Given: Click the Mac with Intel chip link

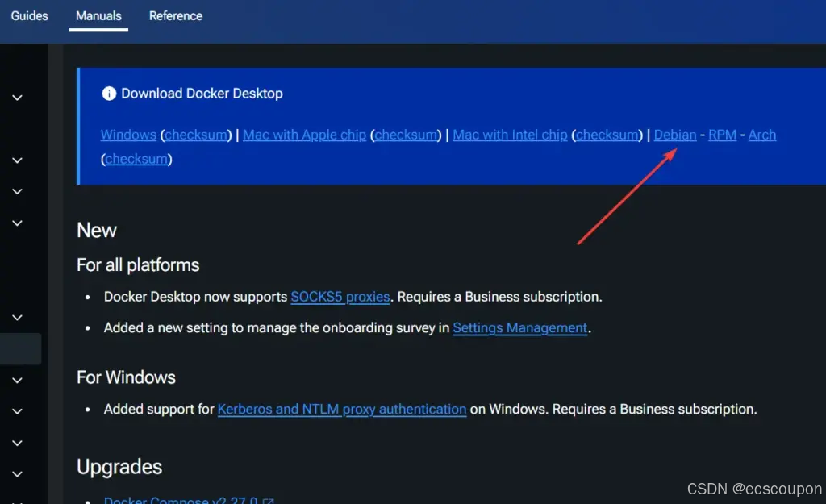Looking at the screenshot, I should 510,135.
